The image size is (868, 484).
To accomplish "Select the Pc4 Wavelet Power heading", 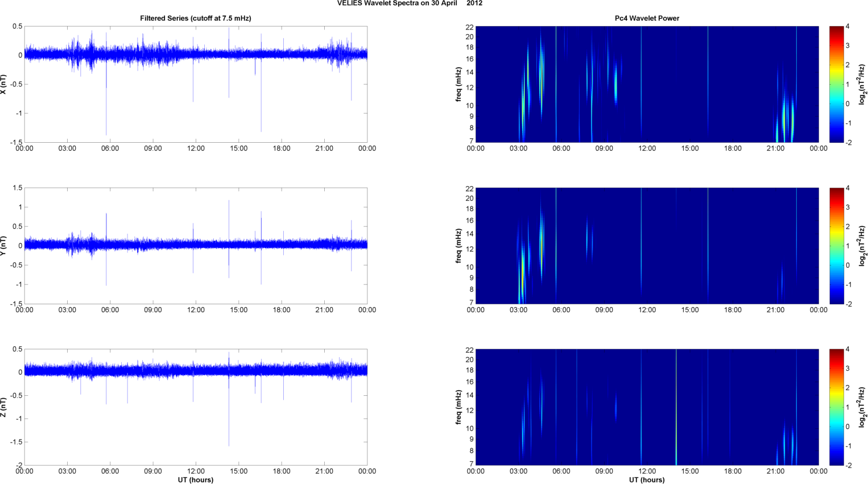I will pos(647,18).
